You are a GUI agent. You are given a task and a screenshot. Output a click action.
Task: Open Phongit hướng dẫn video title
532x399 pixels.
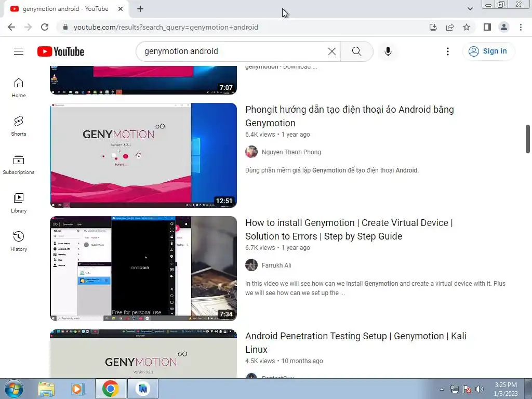tap(350, 116)
